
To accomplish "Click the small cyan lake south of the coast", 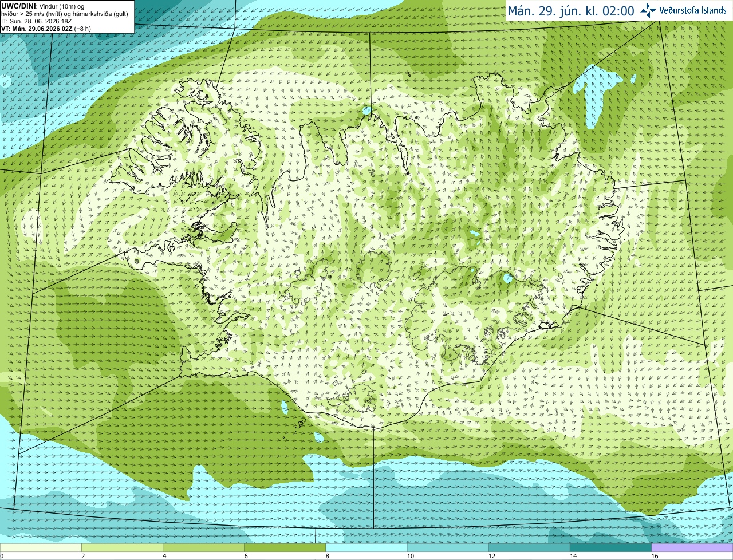I will coord(285,407).
